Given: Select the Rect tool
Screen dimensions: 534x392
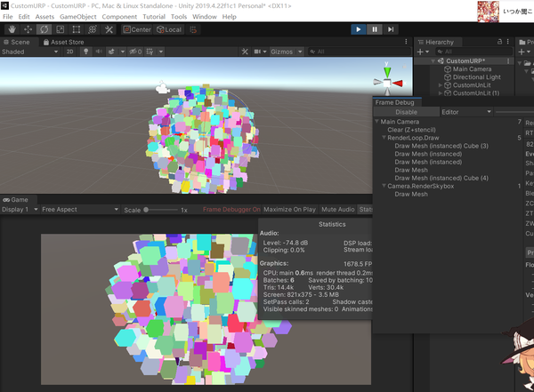Looking at the screenshot, I should click(76, 29).
